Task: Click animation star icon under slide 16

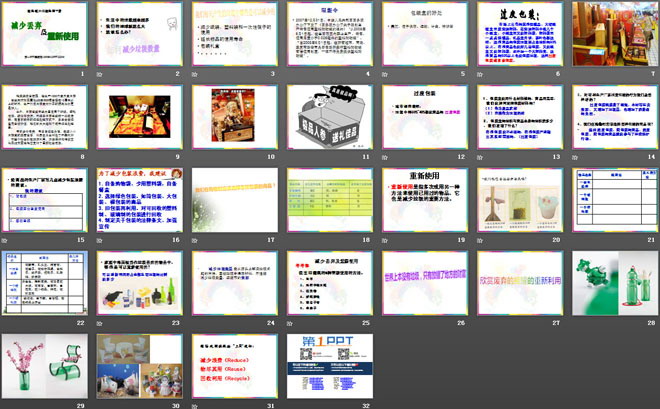Action: (100, 241)
